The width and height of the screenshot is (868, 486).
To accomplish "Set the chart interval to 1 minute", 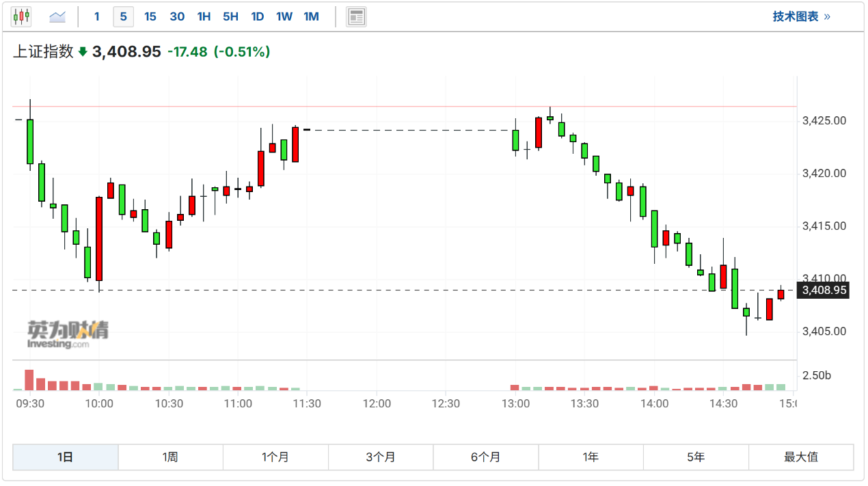I will point(96,16).
